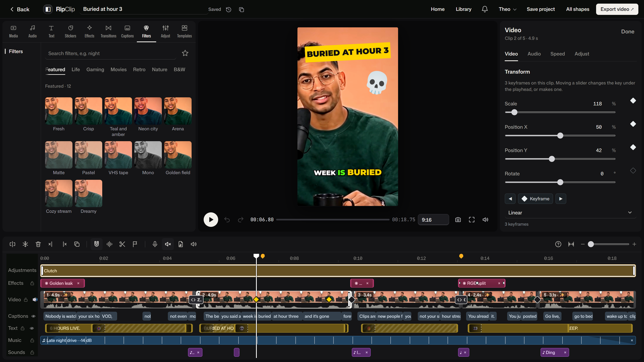Open the Effects tool panel
644x362 pixels.
point(89,31)
